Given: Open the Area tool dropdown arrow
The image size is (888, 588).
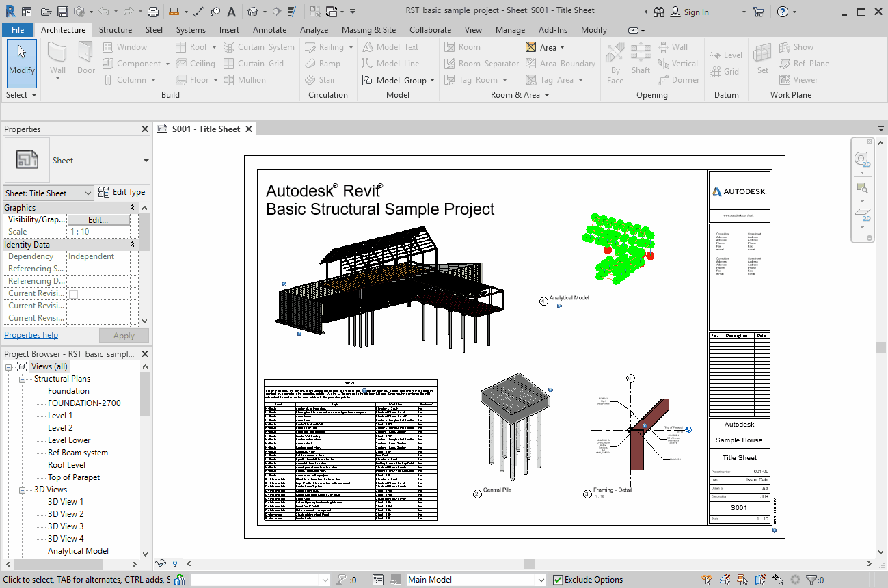Looking at the screenshot, I should pyautogui.click(x=563, y=48).
